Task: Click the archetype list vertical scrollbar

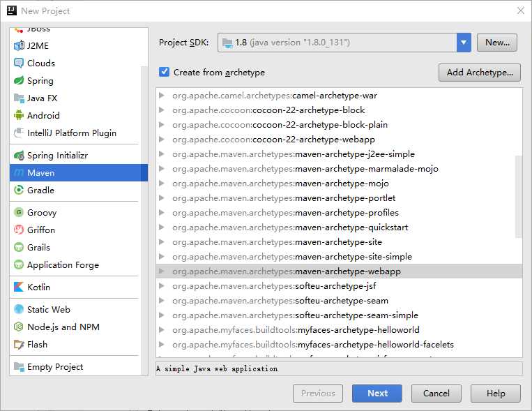Action: (x=519, y=197)
